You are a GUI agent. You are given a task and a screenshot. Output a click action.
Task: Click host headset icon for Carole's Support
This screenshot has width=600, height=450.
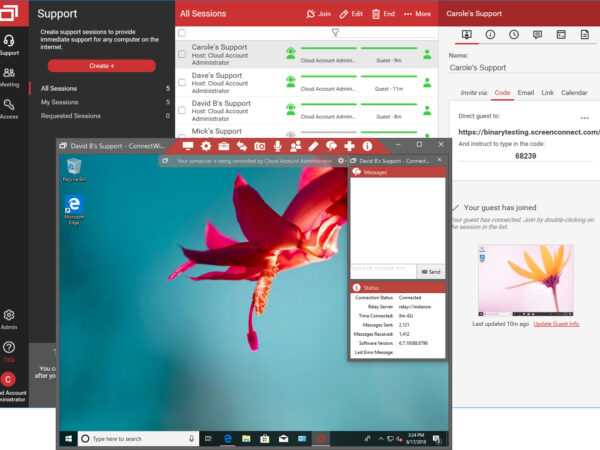(291, 53)
